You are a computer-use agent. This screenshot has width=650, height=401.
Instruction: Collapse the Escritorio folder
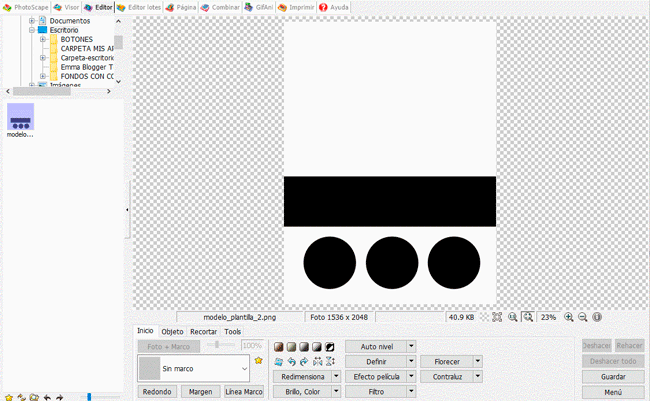(x=32, y=30)
